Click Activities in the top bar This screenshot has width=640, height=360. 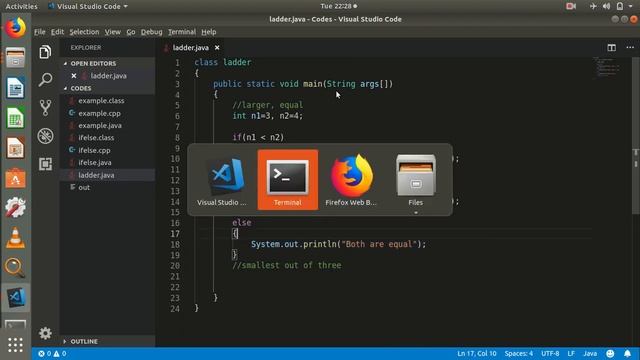[x=21, y=6]
